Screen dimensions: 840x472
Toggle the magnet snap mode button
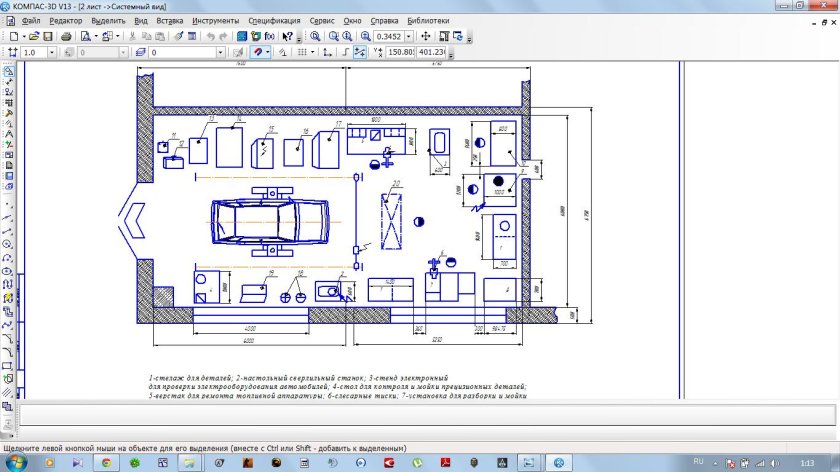click(x=259, y=51)
